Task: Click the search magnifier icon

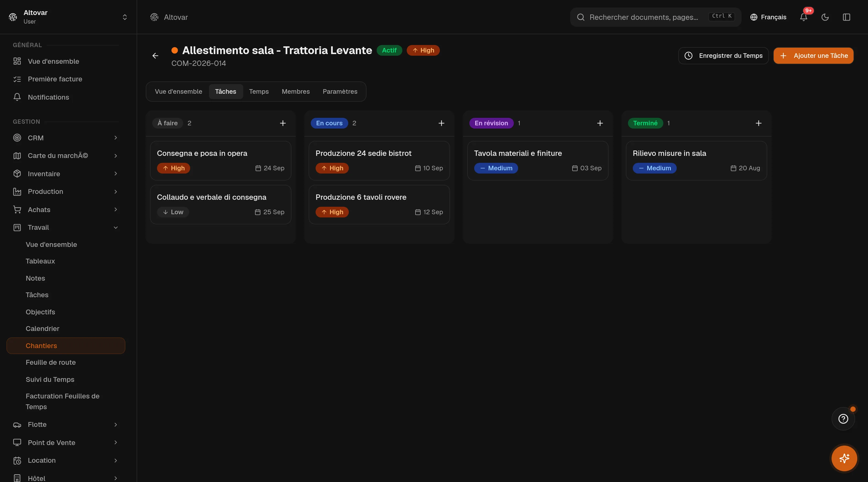Action: [x=581, y=17]
